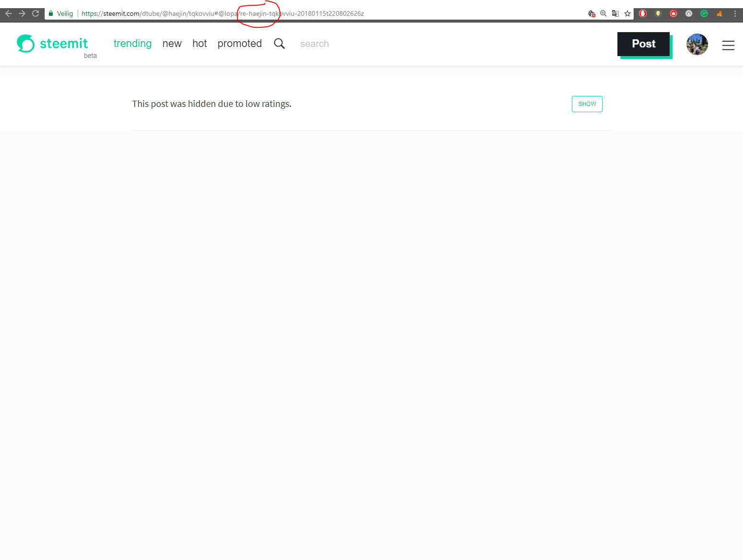The width and height of the screenshot is (743, 560).
Task: Click the steemit logo
Action: 26,44
